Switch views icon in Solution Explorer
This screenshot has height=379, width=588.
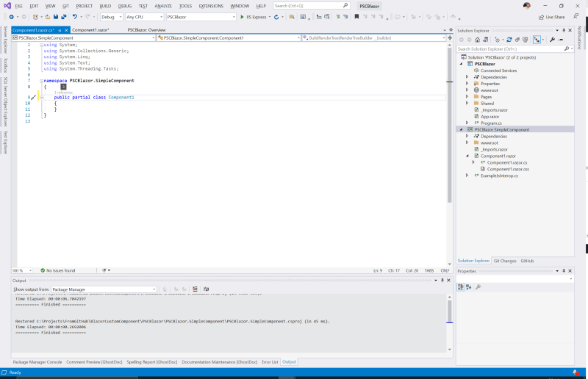pyautogui.click(x=485, y=40)
